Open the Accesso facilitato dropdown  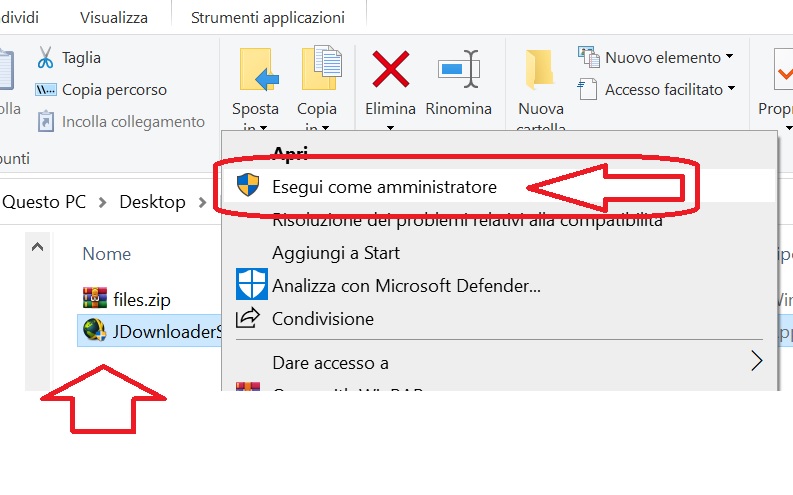pyautogui.click(x=656, y=89)
